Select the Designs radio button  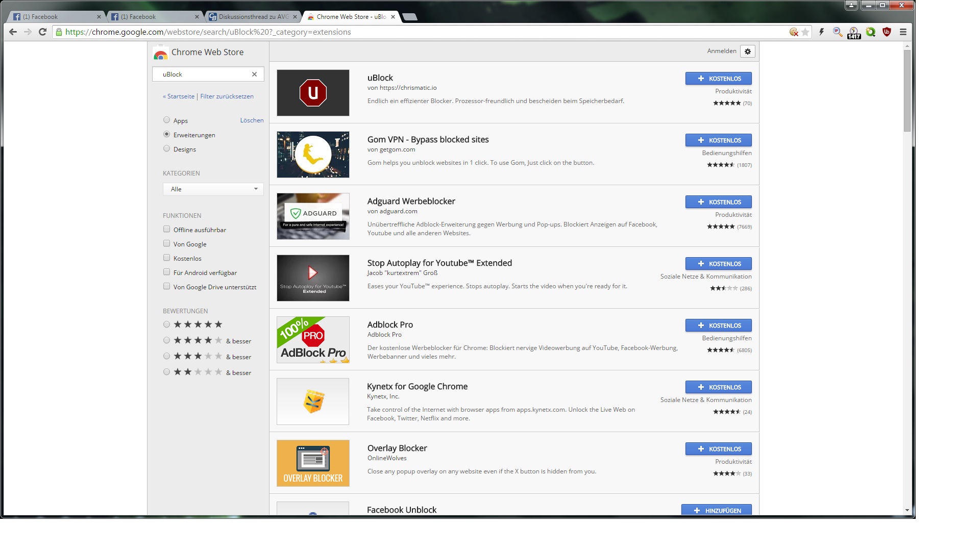coord(166,149)
